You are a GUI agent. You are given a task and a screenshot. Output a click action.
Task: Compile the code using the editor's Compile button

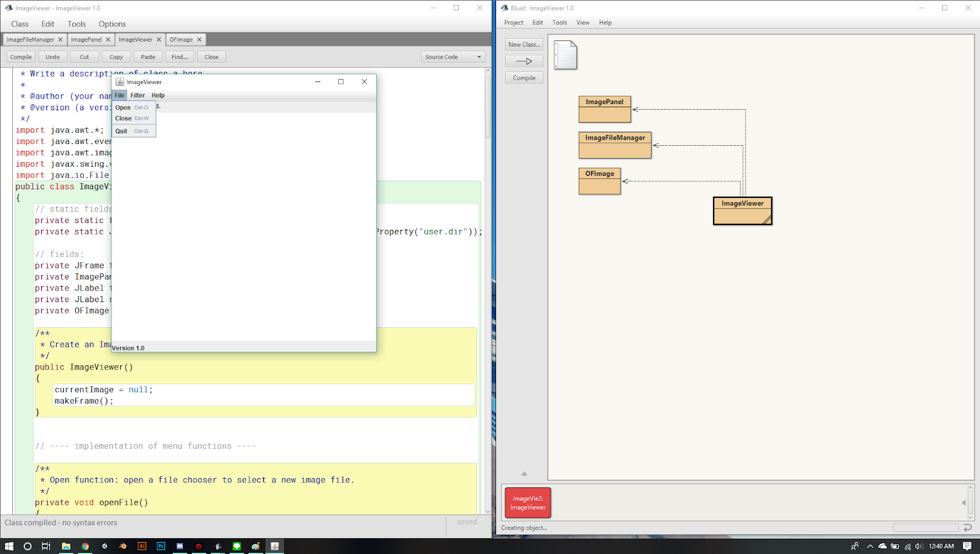(20, 56)
